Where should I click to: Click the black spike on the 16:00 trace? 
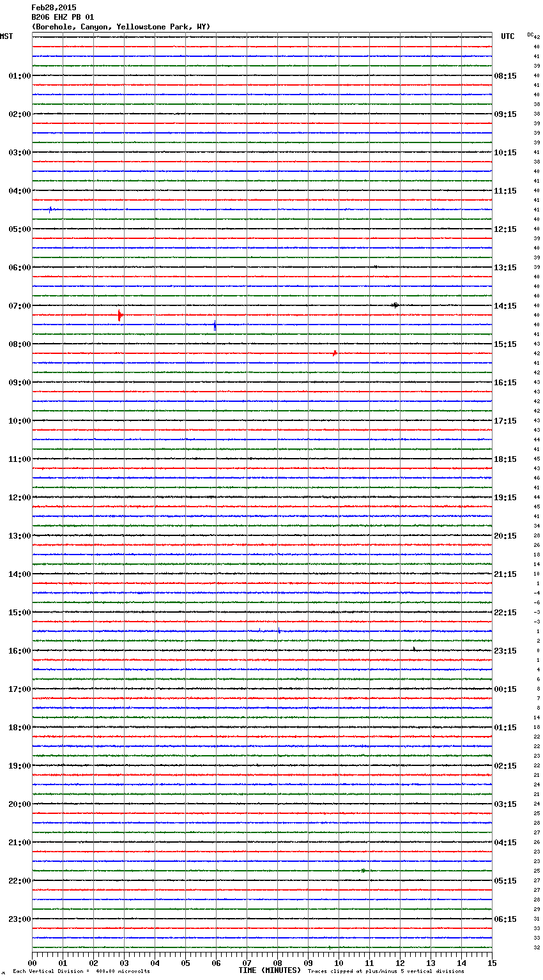coord(414,649)
